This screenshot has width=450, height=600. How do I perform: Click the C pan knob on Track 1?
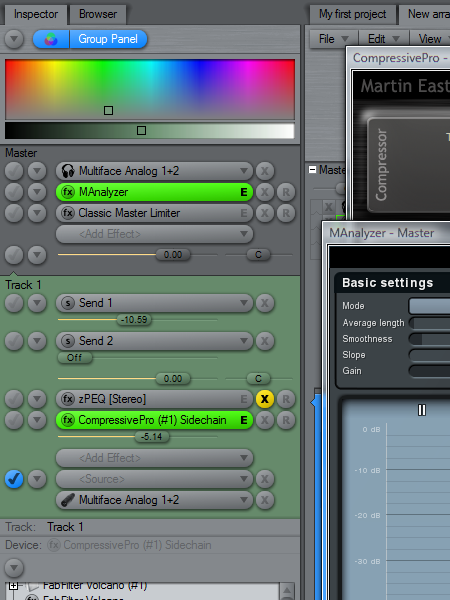[x=258, y=378]
